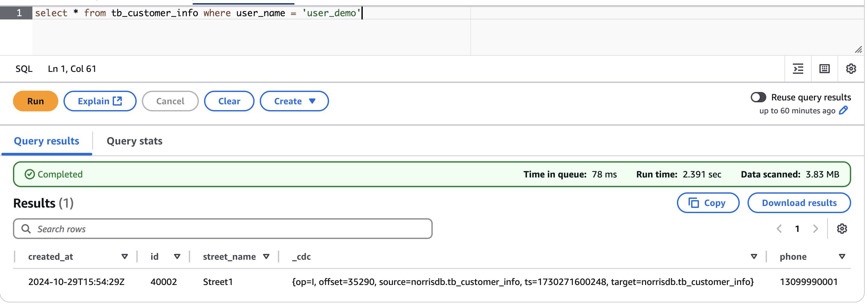Sort by the created_at column arrow
Screen dimensions: 868x307
pos(124,257)
